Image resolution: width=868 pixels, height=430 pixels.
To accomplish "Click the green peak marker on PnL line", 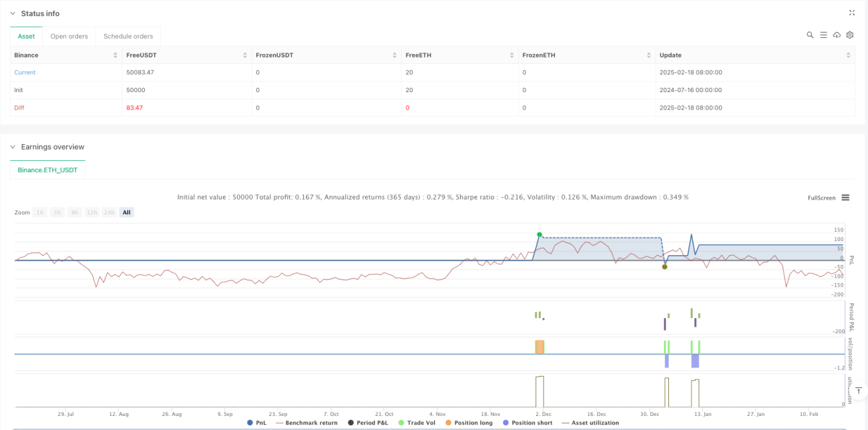I will pyautogui.click(x=539, y=234).
